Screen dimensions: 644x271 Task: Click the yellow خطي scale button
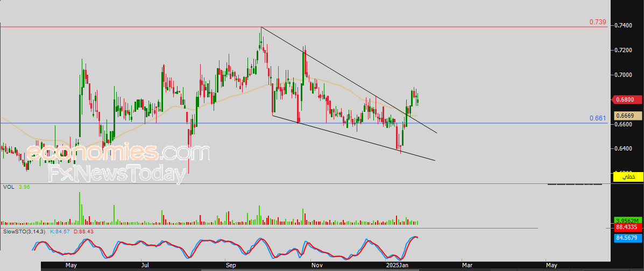(628, 177)
